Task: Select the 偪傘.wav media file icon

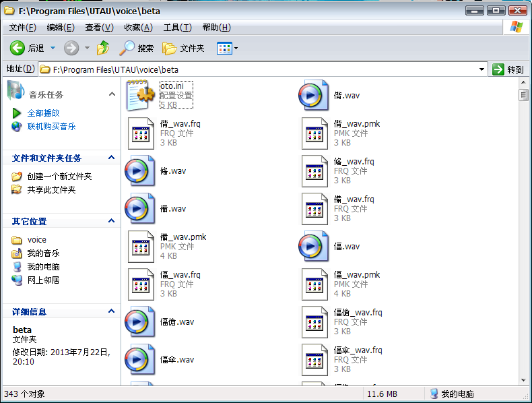Action: pos(140,360)
